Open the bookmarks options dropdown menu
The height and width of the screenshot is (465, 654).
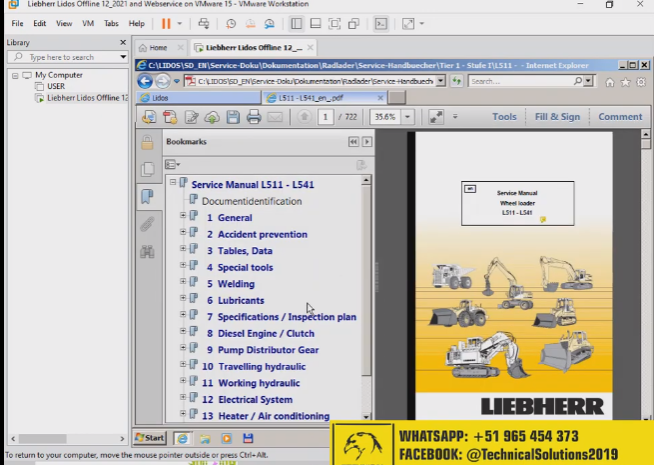172,164
